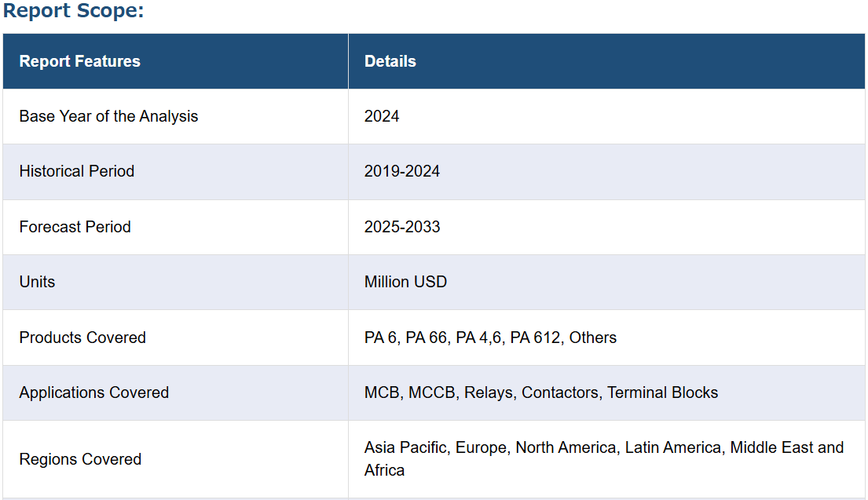868x500 pixels.
Task: Click the Report Scope heading
Action: (x=73, y=10)
